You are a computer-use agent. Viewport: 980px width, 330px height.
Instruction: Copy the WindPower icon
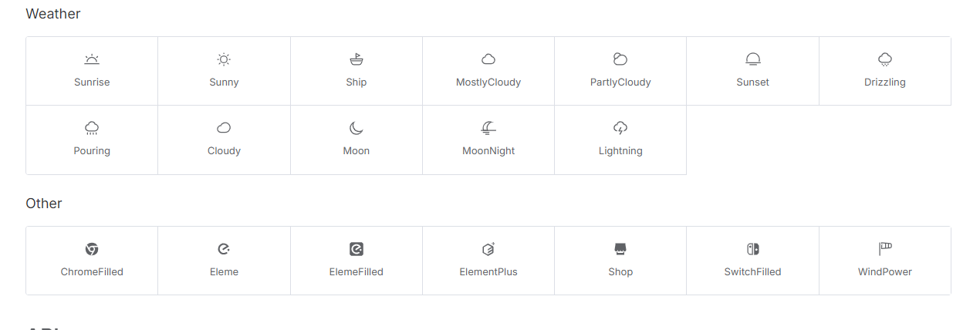coord(885,261)
